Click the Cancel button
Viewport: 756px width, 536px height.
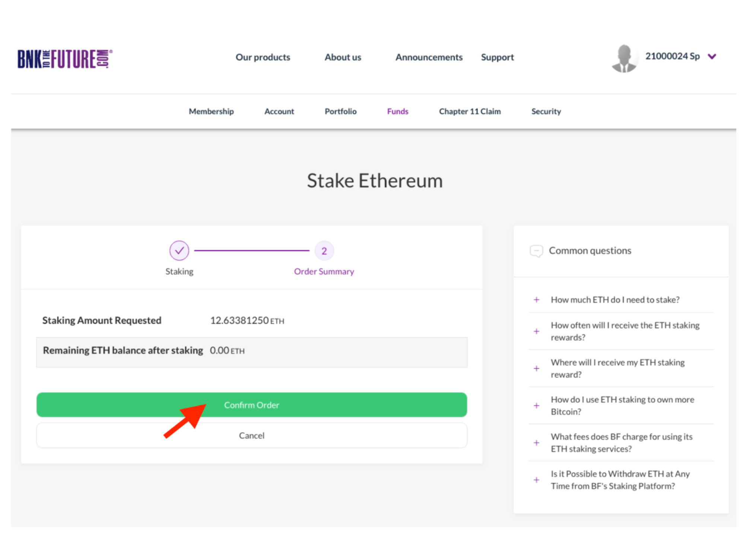tap(251, 435)
